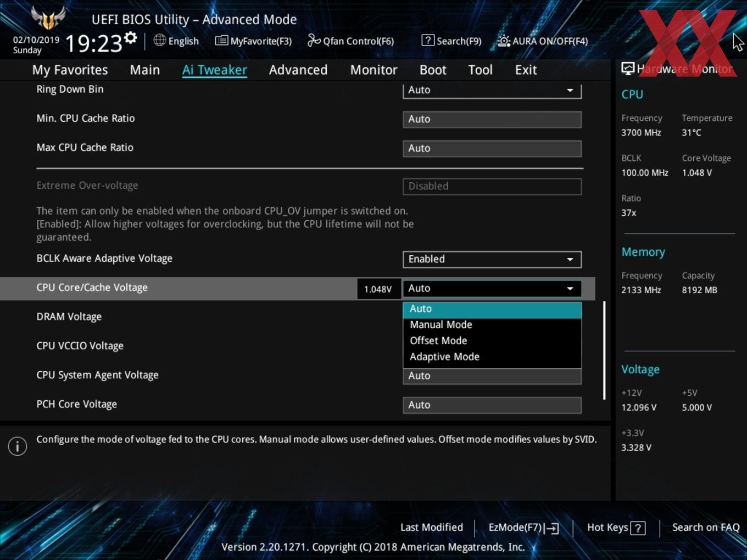
Task: Toggle AURA ON/OFF(F4) lighting icon
Action: [x=504, y=41]
